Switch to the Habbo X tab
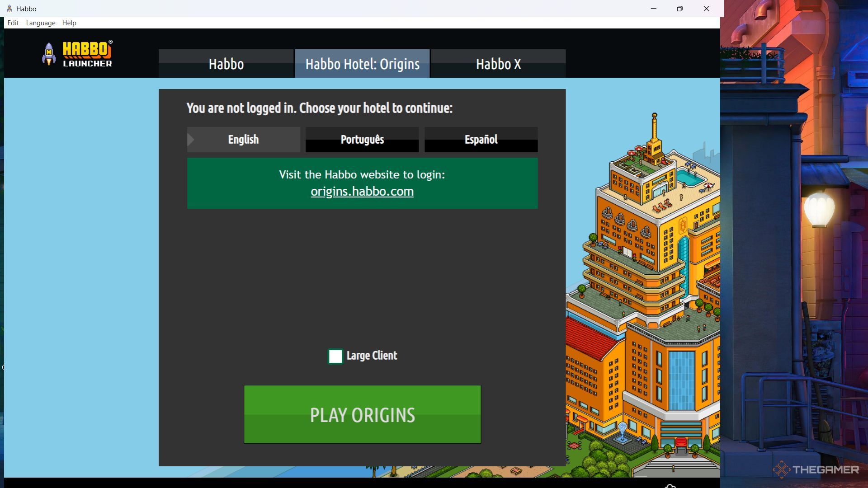The height and width of the screenshot is (488, 868). coord(498,64)
